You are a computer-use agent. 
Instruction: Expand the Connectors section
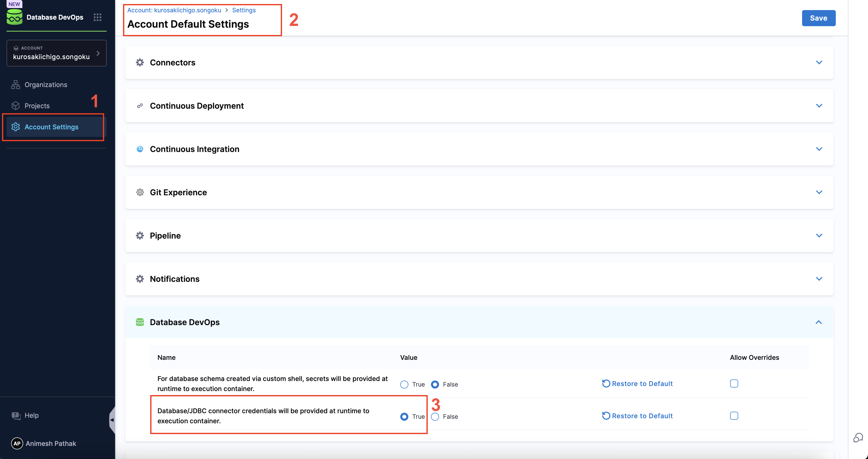click(819, 62)
